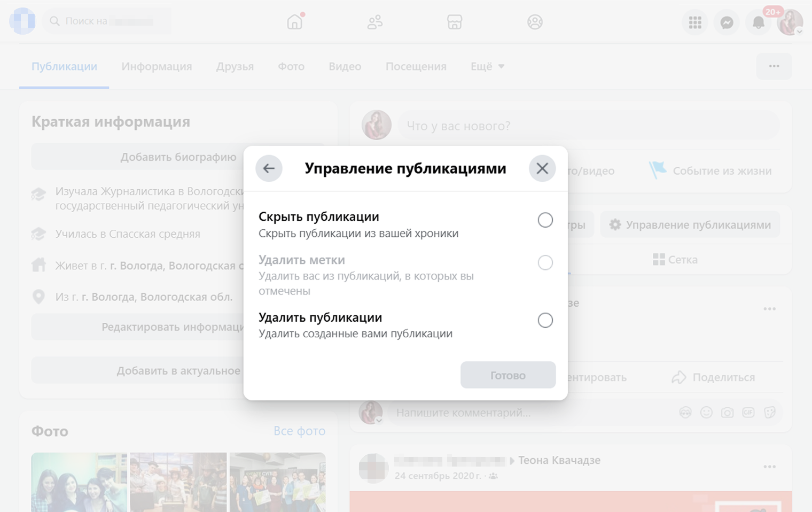812x512 pixels.
Task: Open the apps grid menu icon
Action: click(x=695, y=22)
